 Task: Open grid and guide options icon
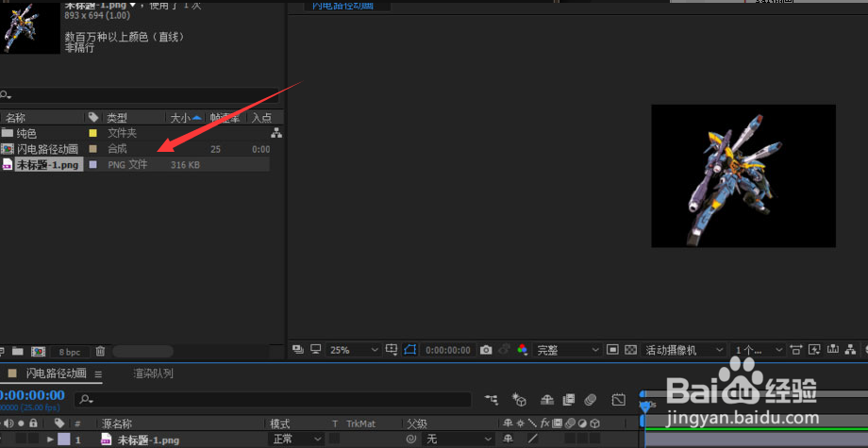tap(392, 349)
